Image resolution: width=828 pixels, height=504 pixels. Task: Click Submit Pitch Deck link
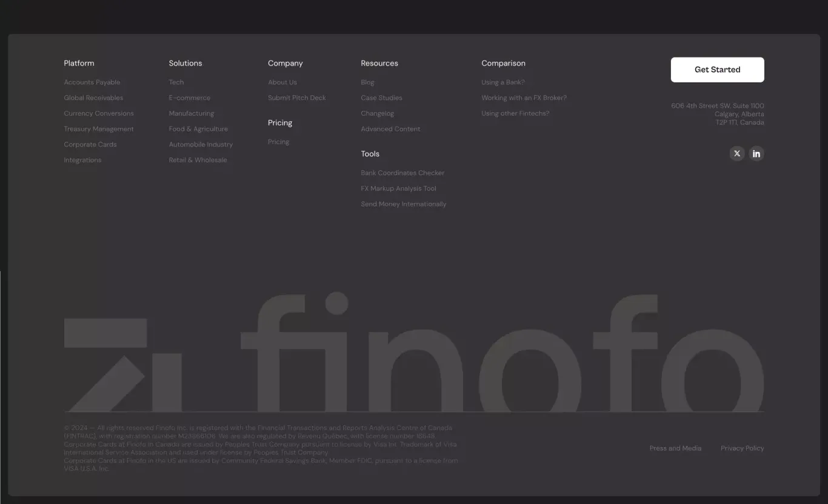click(x=297, y=98)
